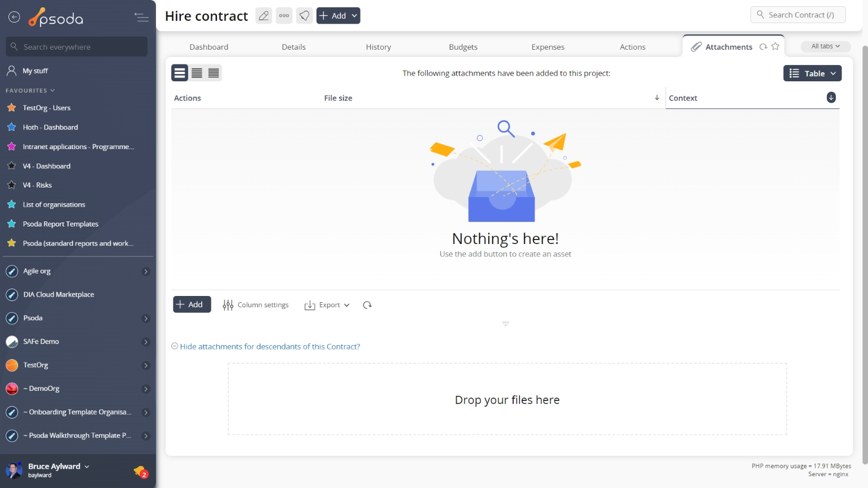The image size is (868, 488).
Task: Click the ~ DemoOrg red icon
Action: click(12, 389)
